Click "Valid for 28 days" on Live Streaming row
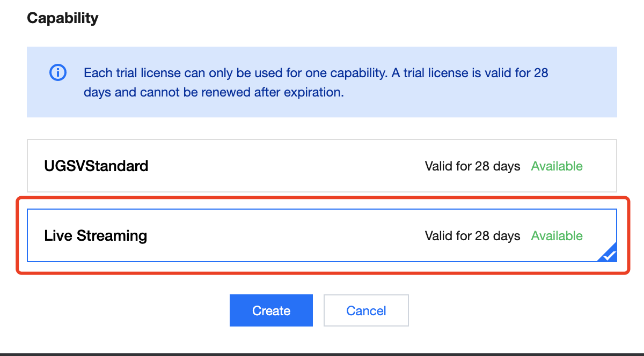The width and height of the screenshot is (644, 356). coord(472,236)
